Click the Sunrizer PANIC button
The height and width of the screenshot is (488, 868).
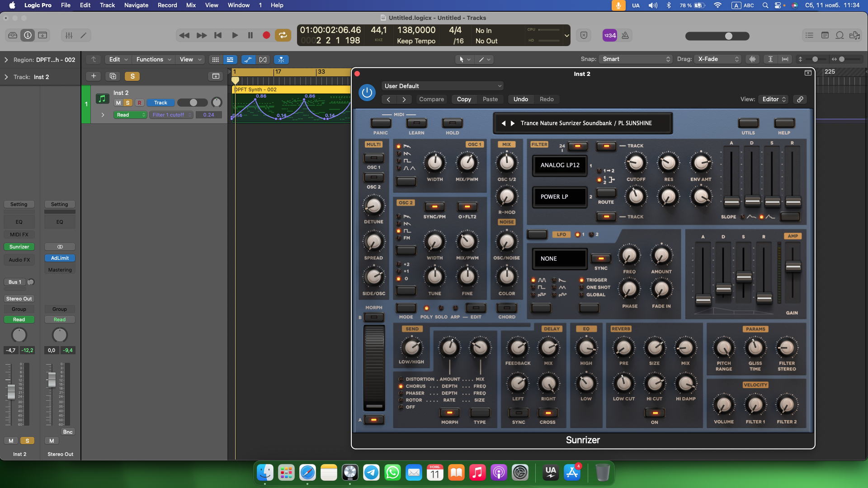pos(381,123)
